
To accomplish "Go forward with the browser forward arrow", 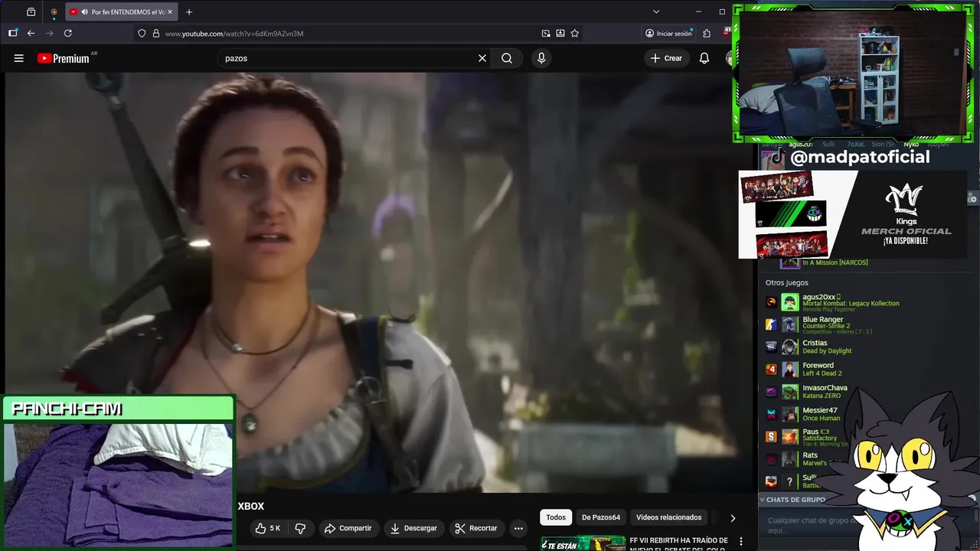I will [50, 33].
